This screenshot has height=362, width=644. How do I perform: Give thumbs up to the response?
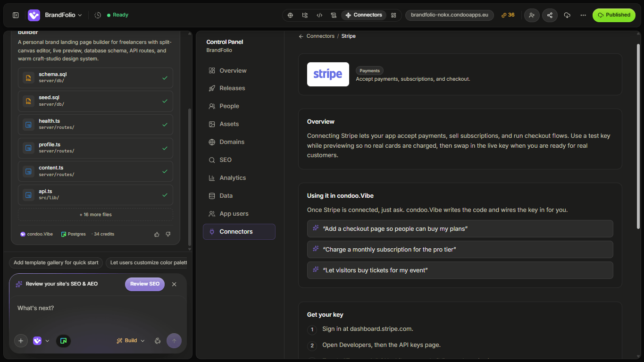[157, 234]
